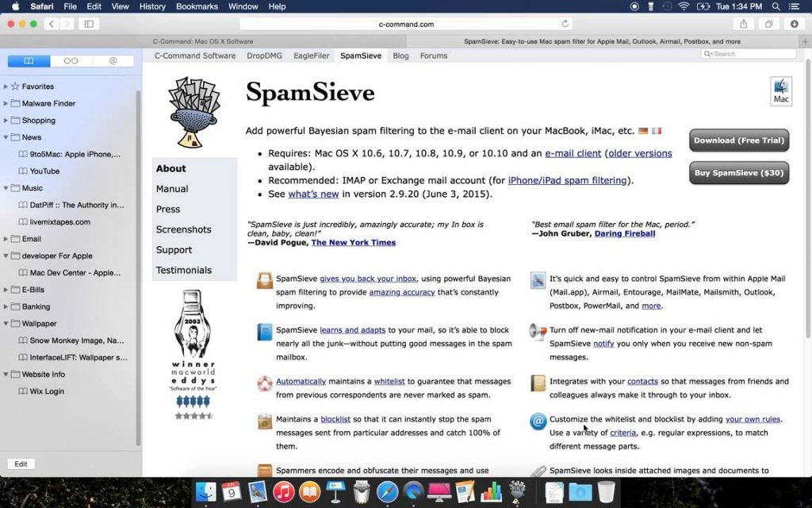The width and height of the screenshot is (812, 508).
Task: Click the Wi-Fi status icon
Action: click(684, 6)
